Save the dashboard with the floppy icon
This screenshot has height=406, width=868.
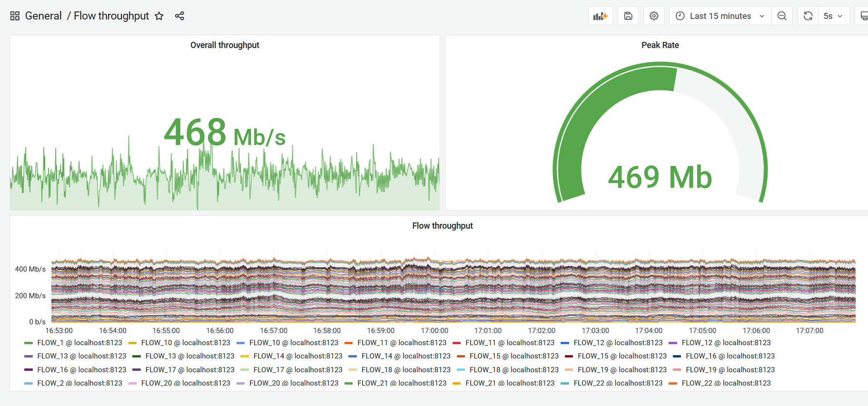click(x=628, y=16)
